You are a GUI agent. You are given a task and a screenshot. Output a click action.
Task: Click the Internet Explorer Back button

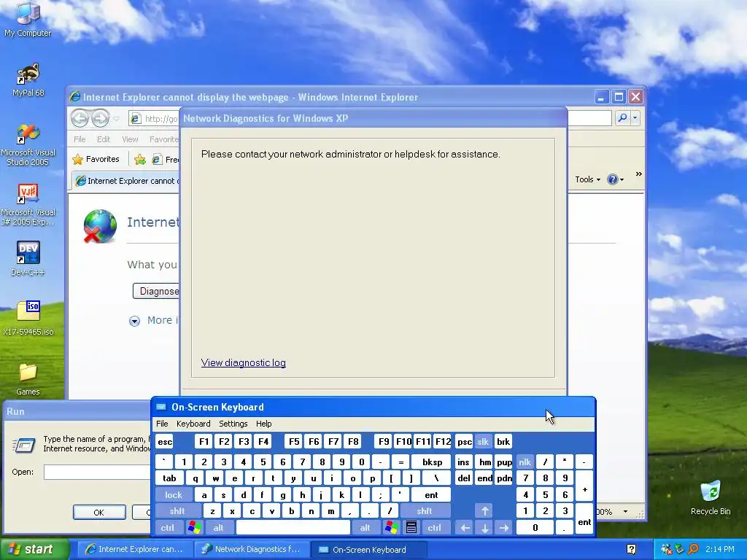(80, 118)
